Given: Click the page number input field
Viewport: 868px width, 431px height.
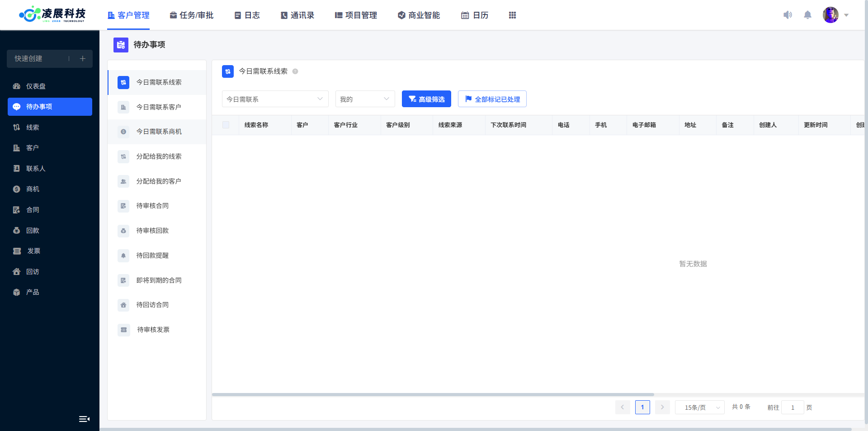Looking at the screenshot, I should (x=793, y=407).
